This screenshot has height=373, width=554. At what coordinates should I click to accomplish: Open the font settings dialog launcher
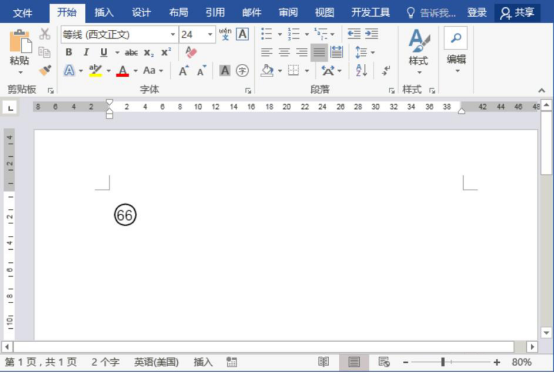pos(248,91)
